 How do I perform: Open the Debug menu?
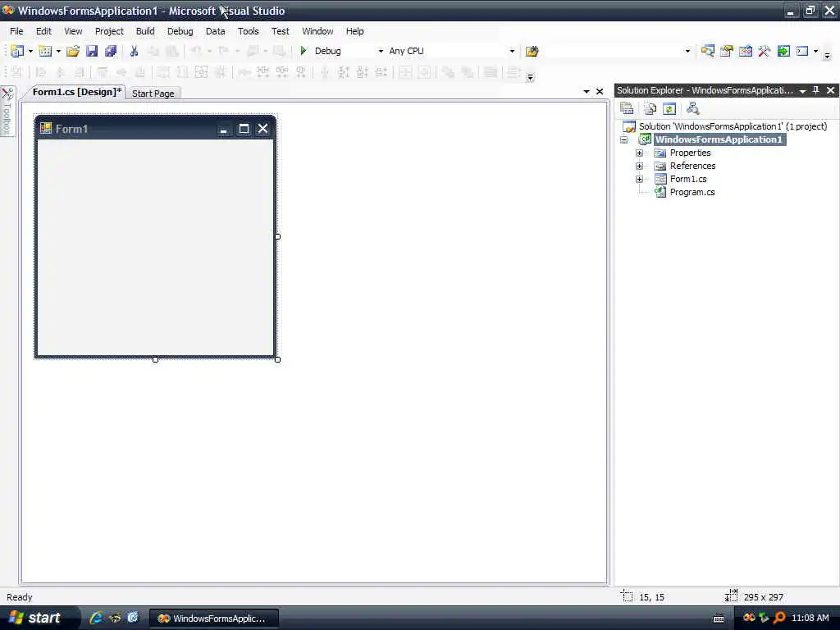click(180, 31)
